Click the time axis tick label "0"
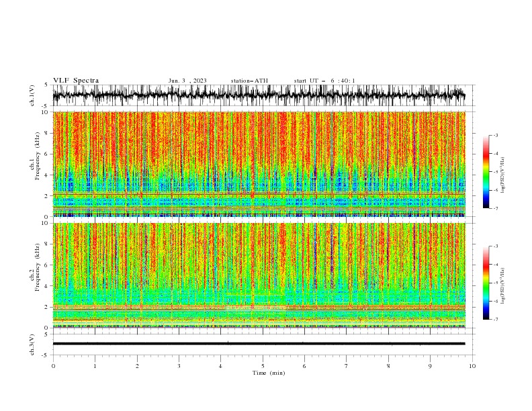 click(53, 366)
